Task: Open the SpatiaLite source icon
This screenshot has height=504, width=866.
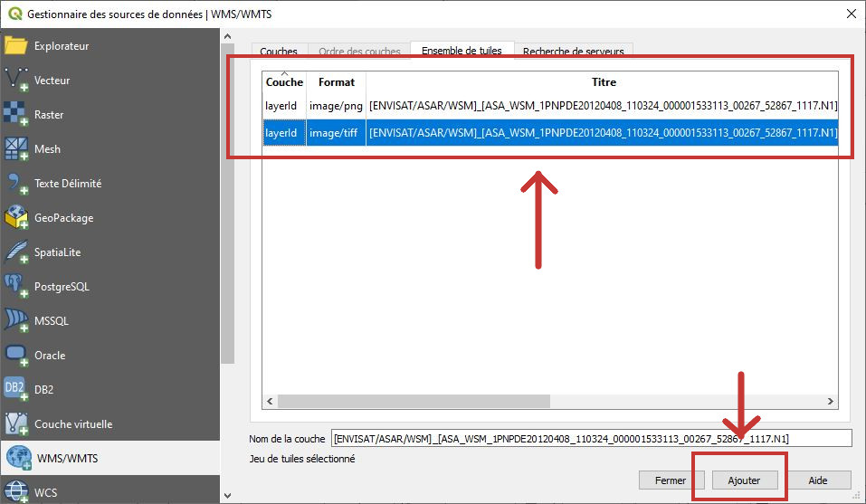Action: [x=16, y=252]
